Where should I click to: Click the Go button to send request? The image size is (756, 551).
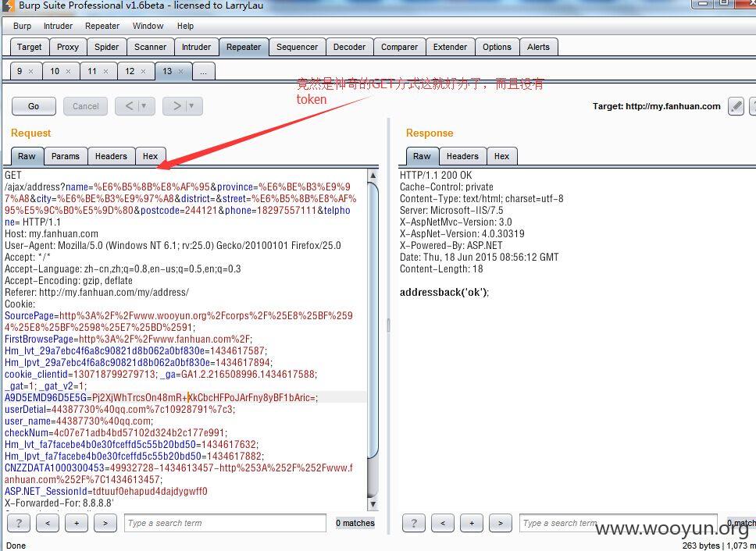(34, 106)
